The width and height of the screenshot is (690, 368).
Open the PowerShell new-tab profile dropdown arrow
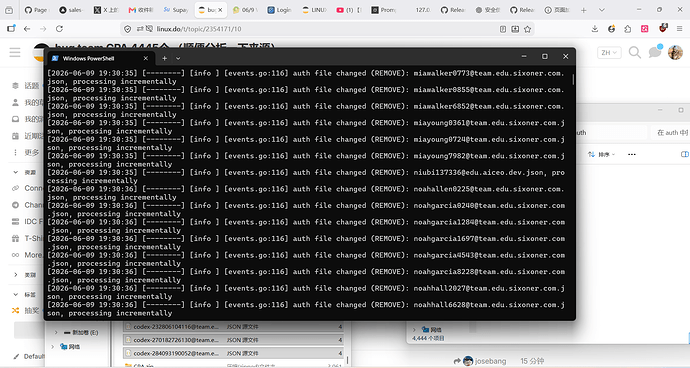click(x=178, y=58)
